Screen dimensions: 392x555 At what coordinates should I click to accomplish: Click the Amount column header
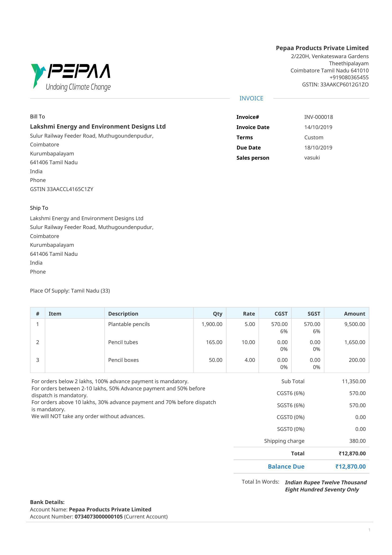pyautogui.click(x=354, y=313)
